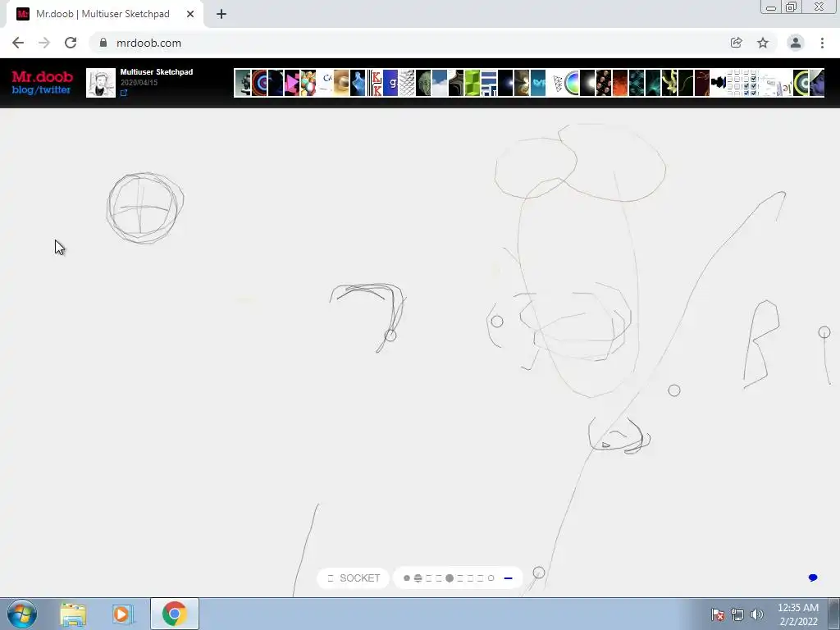The width and height of the screenshot is (840, 630).
Task: Open the Multiuser Sketchpad title link
Action: tap(157, 72)
